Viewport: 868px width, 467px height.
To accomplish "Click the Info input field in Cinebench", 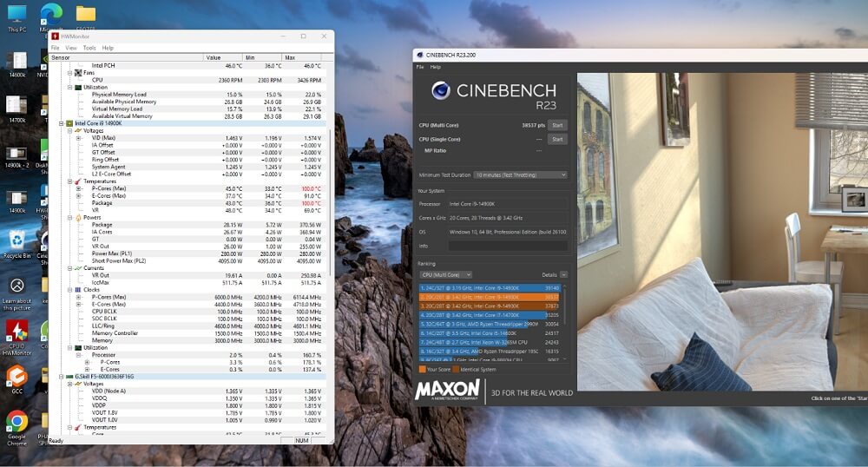I will [x=507, y=246].
